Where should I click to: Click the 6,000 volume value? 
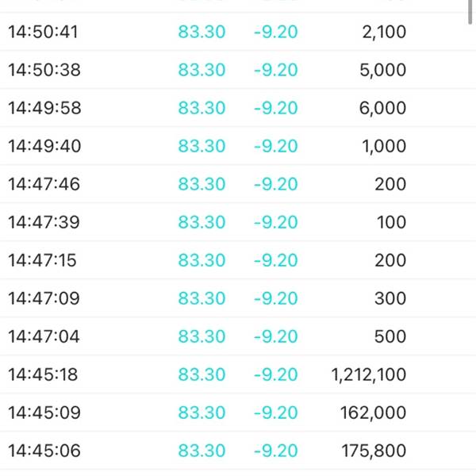(383, 108)
